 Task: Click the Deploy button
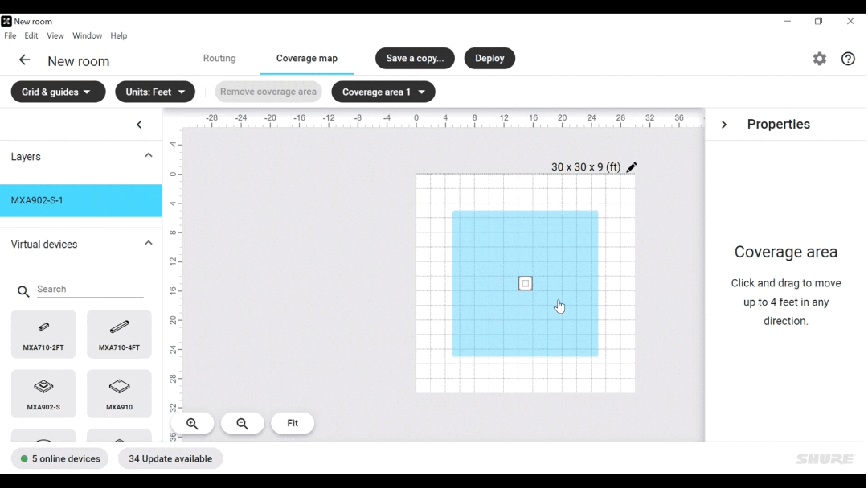489,58
